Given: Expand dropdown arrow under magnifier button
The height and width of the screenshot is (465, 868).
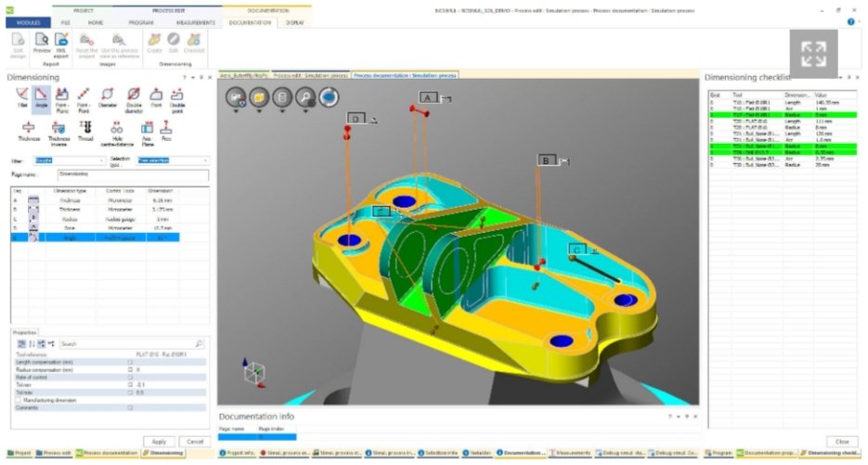Looking at the screenshot, I should pos(305,110).
